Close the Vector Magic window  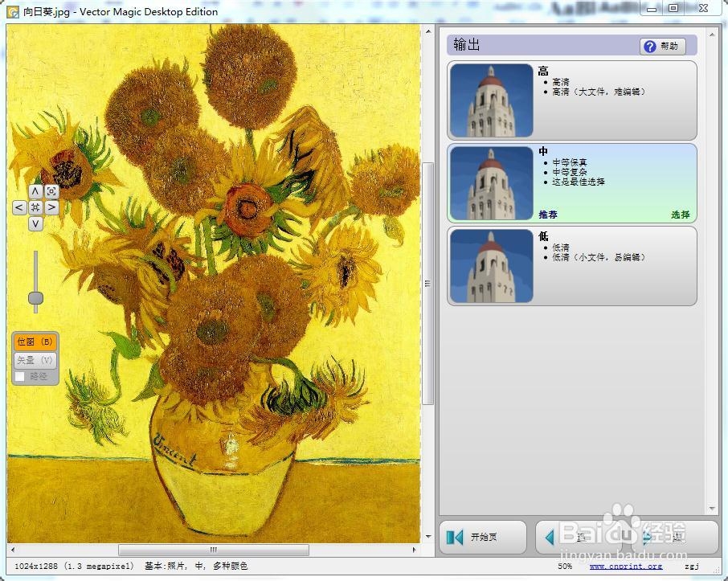tap(703, 8)
